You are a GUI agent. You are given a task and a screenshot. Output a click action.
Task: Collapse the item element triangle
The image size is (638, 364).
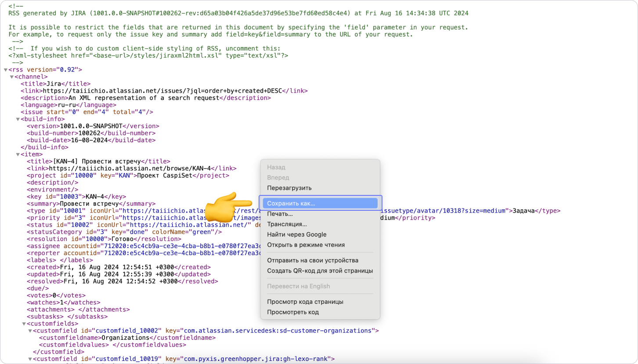(x=18, y=155)
